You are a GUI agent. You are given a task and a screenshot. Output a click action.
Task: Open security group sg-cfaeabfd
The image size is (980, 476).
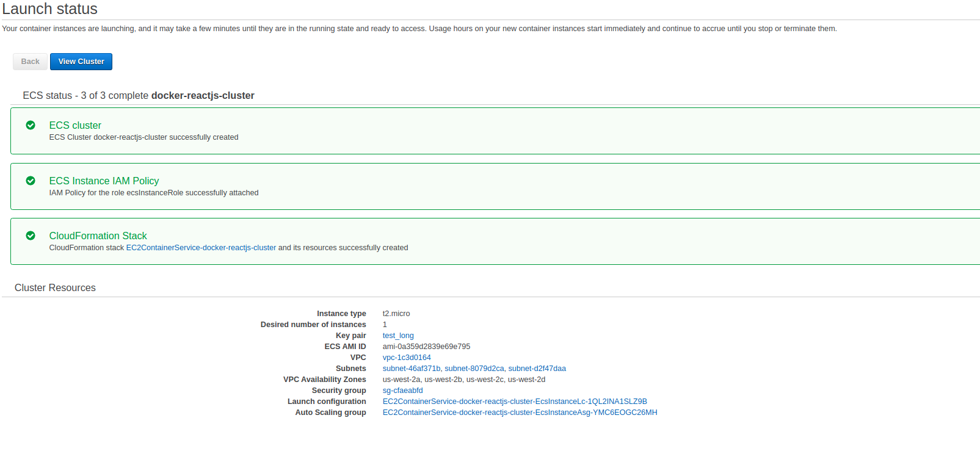point(402,391)
